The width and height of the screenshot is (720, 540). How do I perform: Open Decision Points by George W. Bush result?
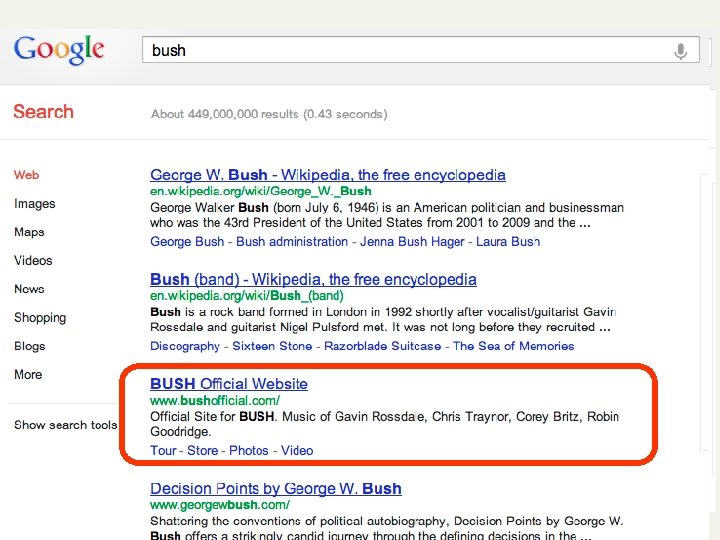pyautogui.click(x=276, y=489)
